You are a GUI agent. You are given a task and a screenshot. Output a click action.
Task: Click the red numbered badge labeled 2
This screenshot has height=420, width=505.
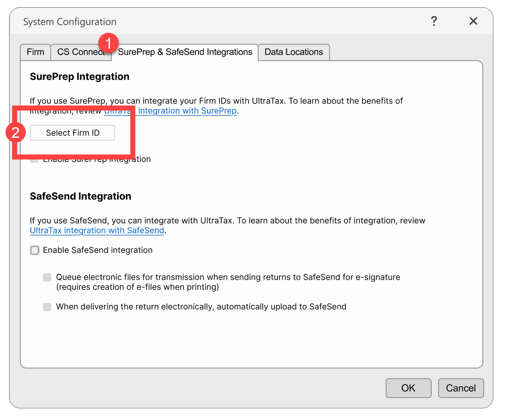(x=16, y=132)
